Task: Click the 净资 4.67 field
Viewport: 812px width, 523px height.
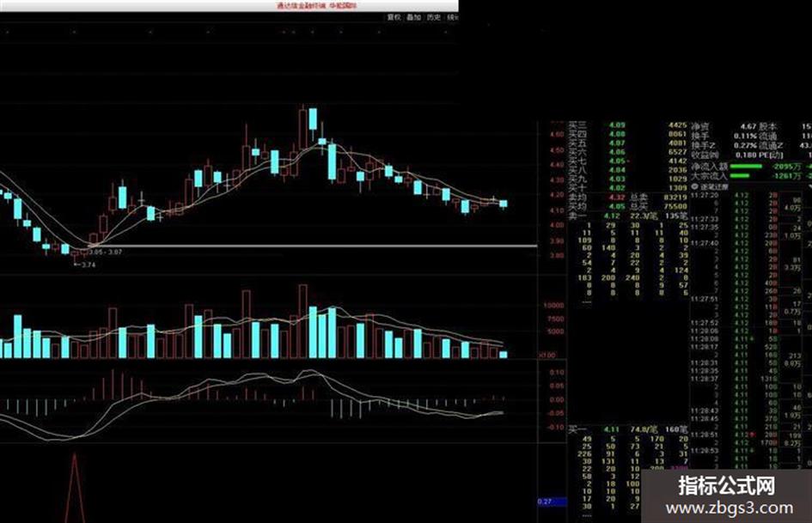Action: [x=724, y=126]
